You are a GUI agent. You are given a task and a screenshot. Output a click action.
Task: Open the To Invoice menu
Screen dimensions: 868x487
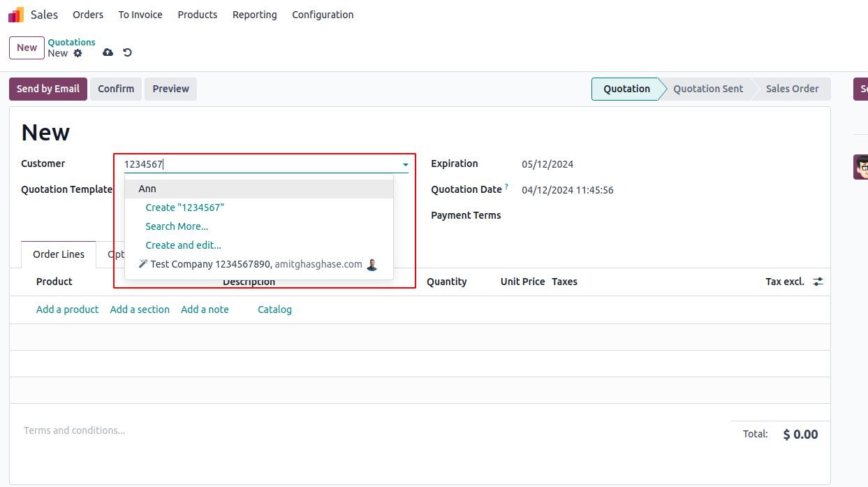click(140, 15)
